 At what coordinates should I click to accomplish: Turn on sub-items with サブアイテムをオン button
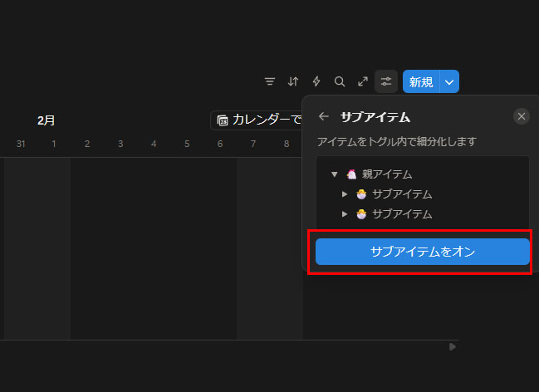pyautogui.click(x=422, y=252)
